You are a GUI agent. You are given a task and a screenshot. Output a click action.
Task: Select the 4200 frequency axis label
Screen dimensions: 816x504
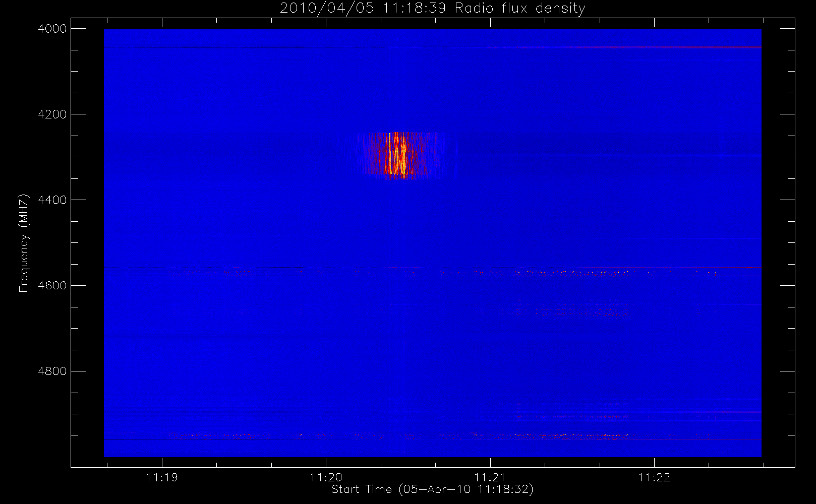(52, 114)
